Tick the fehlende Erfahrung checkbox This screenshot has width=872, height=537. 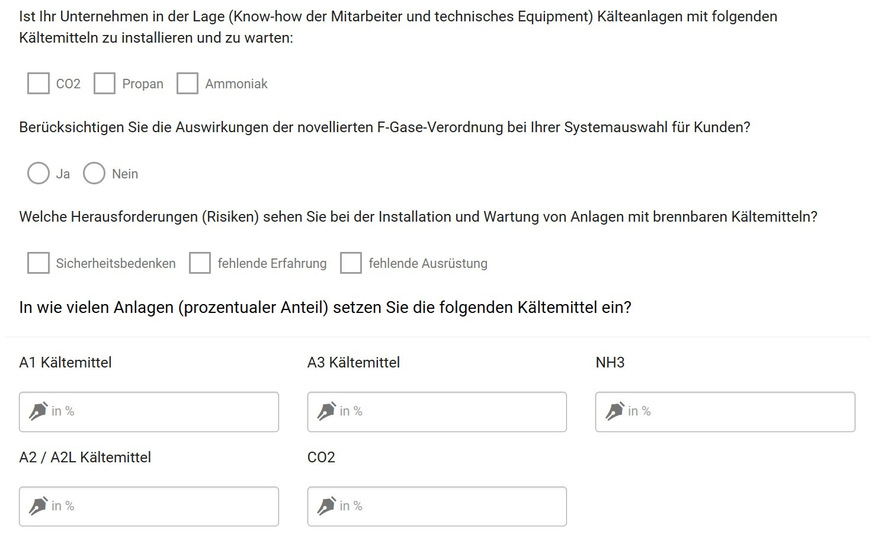tap(200, 263)
